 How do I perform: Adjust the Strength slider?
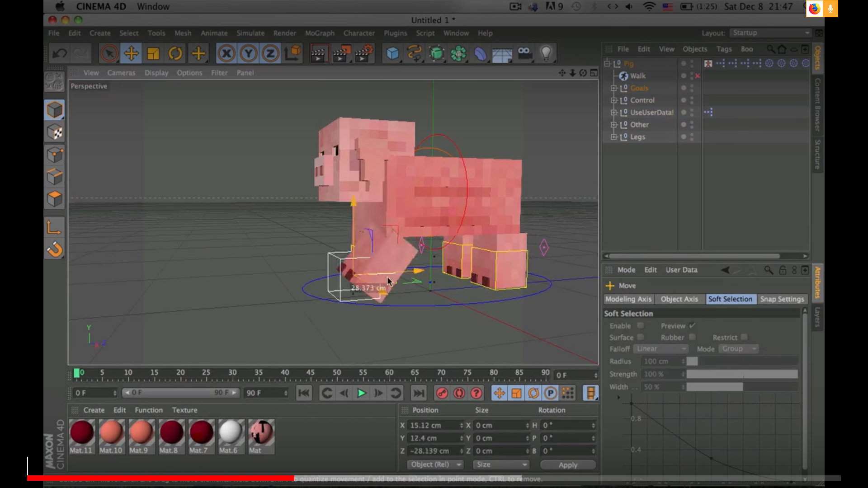pos(742,374)
